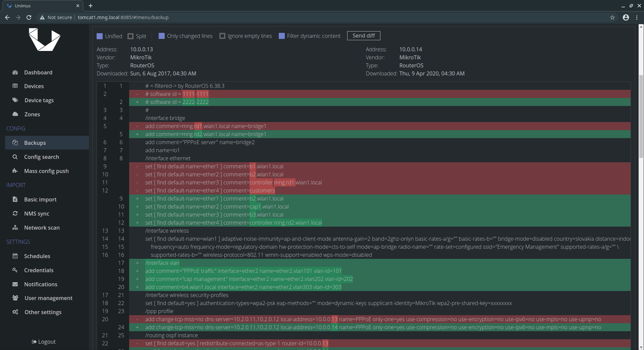Click the Devices table icon
The height and width of the screenshot is (350, 644).
click(15, 86)
